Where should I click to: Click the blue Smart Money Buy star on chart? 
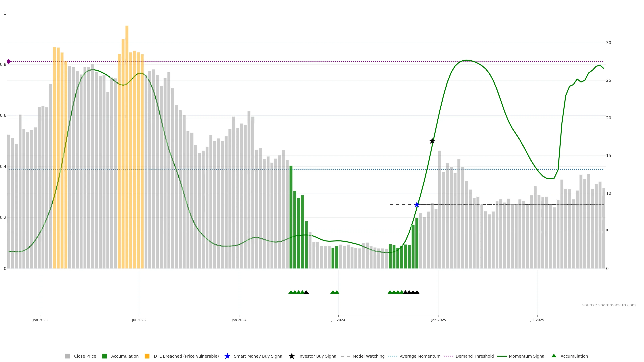[417, 205]
